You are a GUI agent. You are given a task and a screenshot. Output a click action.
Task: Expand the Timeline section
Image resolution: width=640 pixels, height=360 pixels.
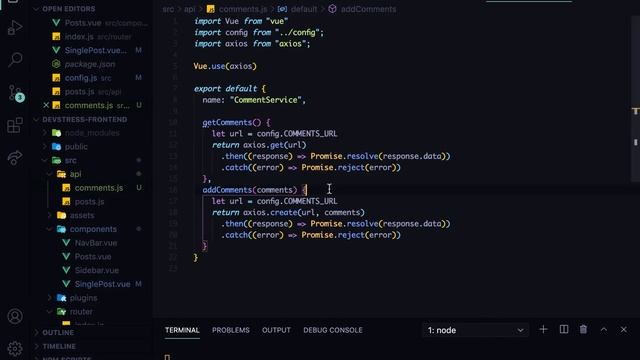pyautogui.click(x=59, y=346)
